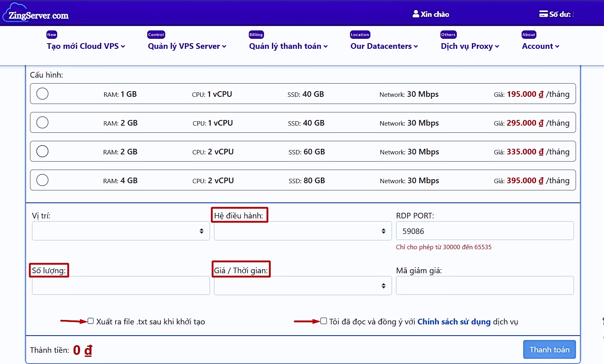Click the Location badge above Our Datacenters
Viewport: 604px width, 364px height.
coord(360,35)
